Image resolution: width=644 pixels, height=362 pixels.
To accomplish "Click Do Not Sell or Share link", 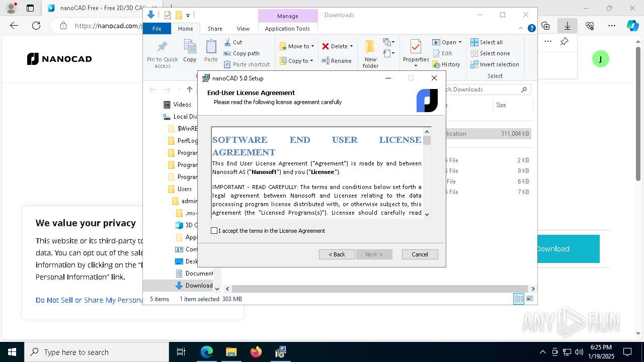I will click(89, 300).
